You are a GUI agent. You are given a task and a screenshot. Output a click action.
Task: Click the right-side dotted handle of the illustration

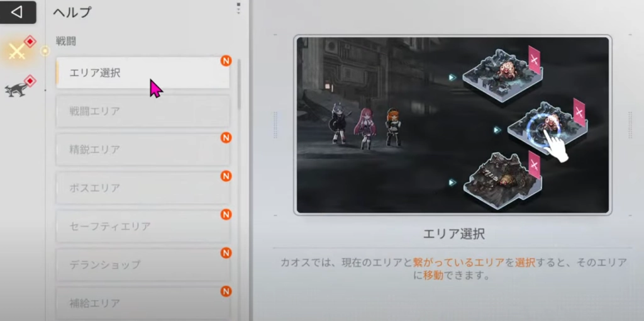pyautogui.click(x=630, y=125)
